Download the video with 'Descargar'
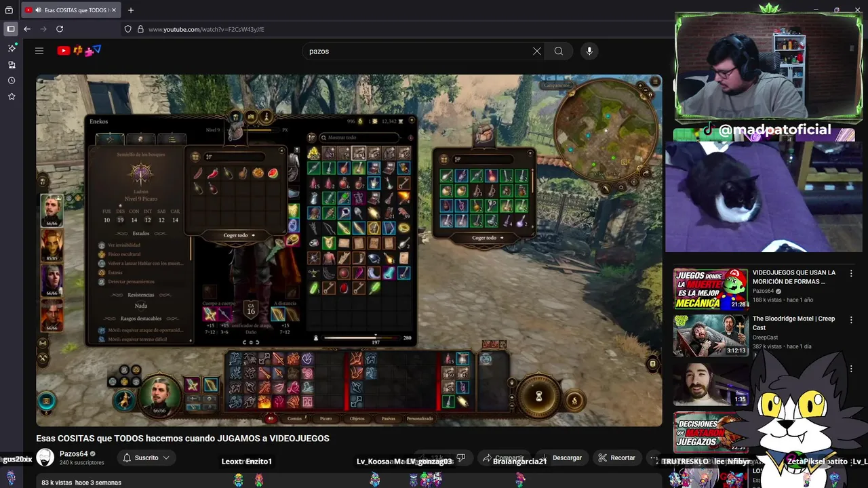 click(561, 458)
